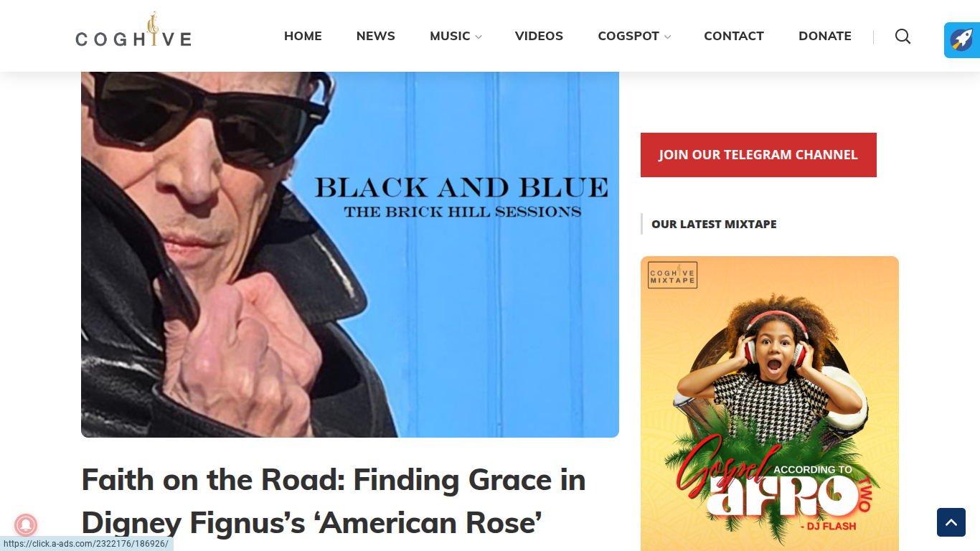Click the Donate link

coord(825,36)
